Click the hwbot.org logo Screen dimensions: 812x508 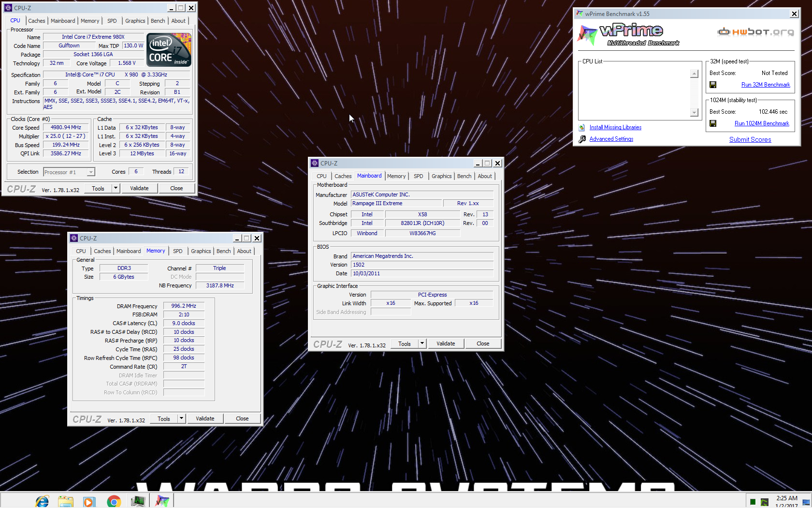[x=755, y=32]
